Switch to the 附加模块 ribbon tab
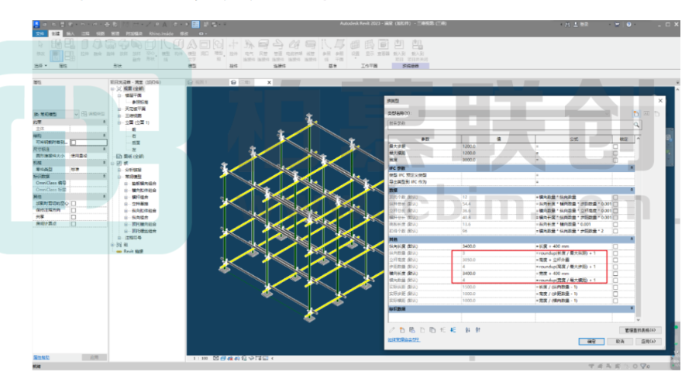Screen dimensions: 696x390 point(134,34)
